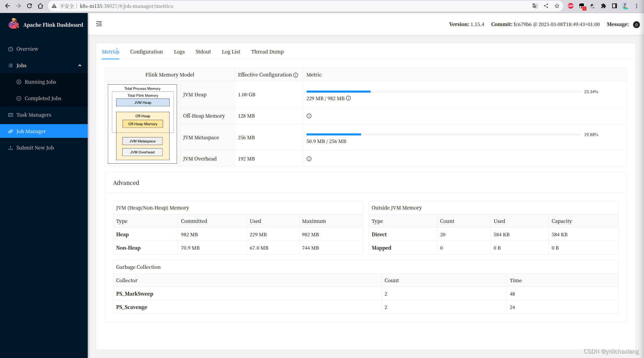
Task: Click the 19.88% metaspace usage value
Action: [591, 135]
